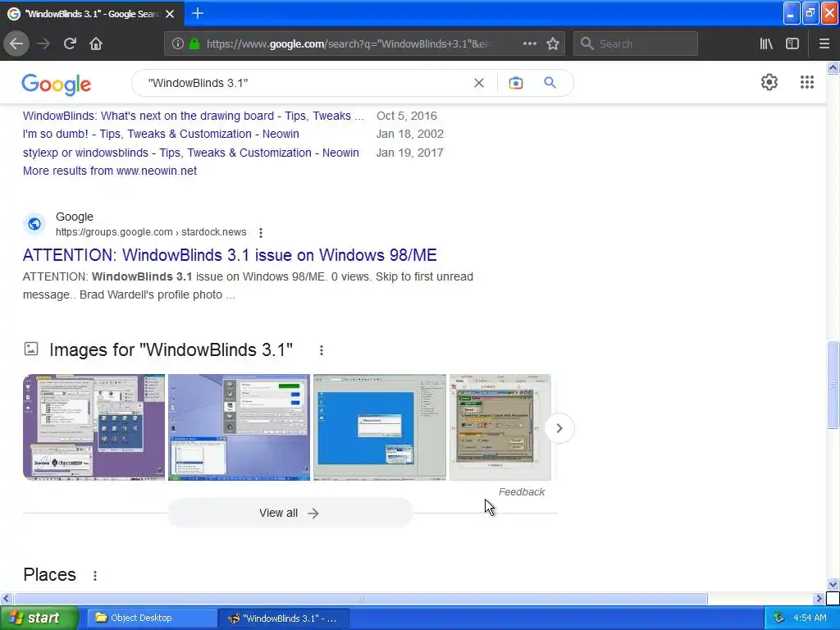This screenshot has width=840, height=630.
Task: Click the scroll up arrow
Action: click(833, 67)
